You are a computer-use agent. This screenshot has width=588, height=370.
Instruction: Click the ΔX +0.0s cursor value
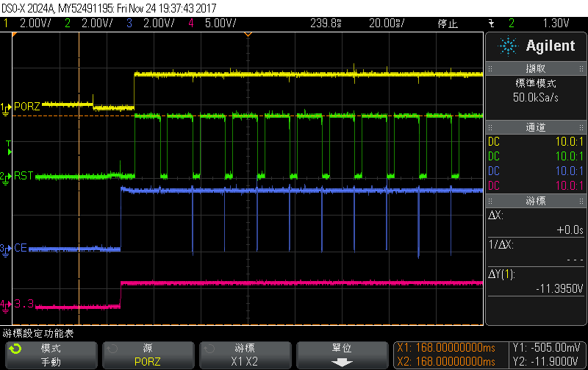(570, 230)
